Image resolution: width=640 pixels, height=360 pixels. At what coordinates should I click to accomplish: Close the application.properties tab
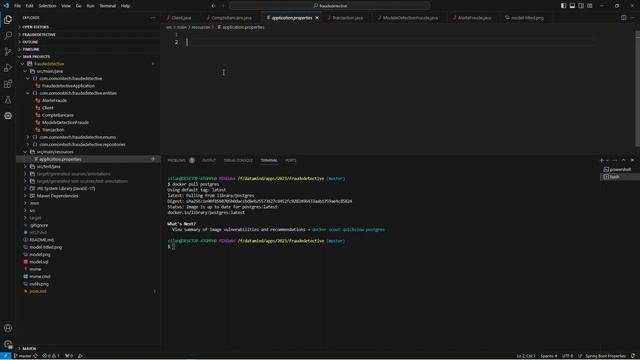point(317,18)
